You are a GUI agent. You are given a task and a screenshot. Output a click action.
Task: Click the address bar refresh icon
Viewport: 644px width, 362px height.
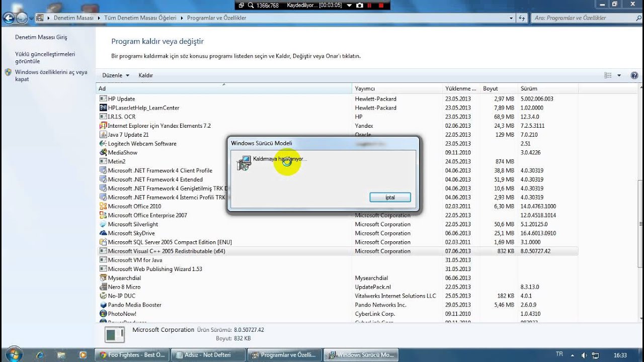(523, 18)
